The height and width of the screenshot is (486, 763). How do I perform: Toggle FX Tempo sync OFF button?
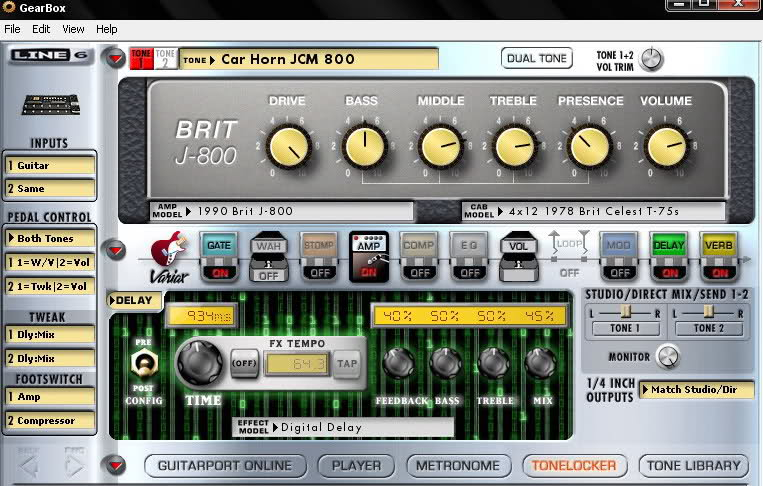tap(244, 363)
